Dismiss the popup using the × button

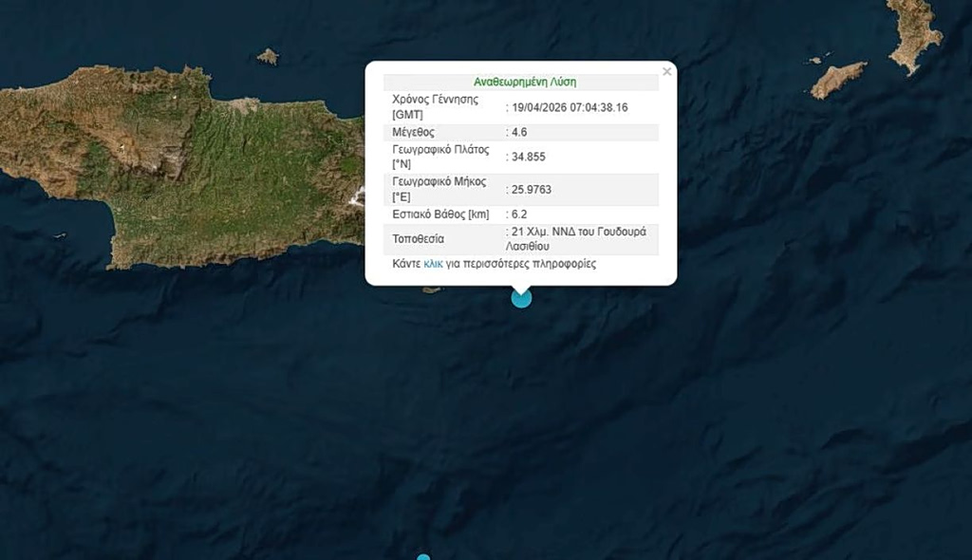point(667,71)
